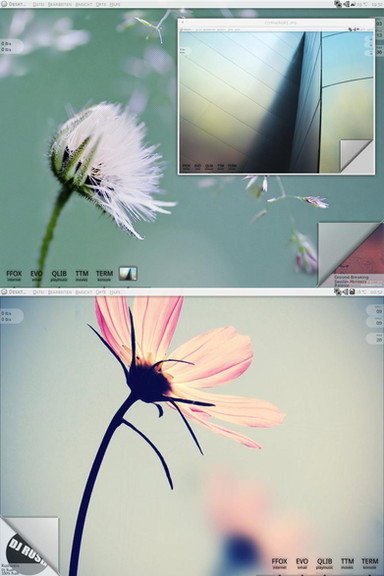
Task: Open QLIB playmusic on the pink flower desktop
Action: [324, 564]
